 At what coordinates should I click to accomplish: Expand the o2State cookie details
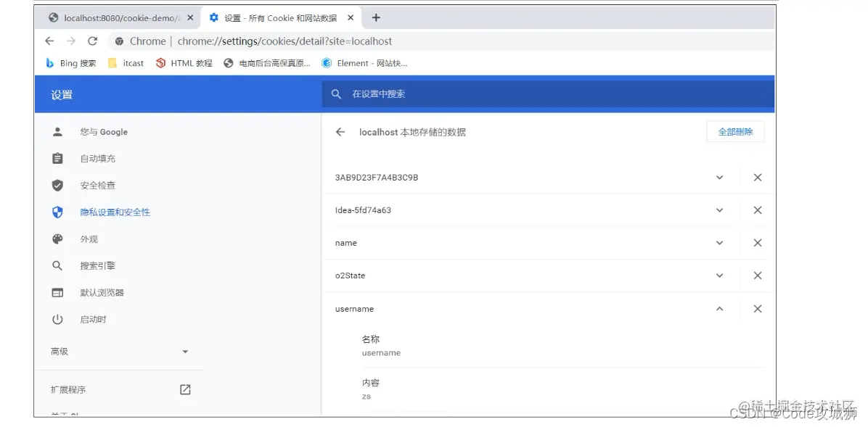click(x=719, y=275)
